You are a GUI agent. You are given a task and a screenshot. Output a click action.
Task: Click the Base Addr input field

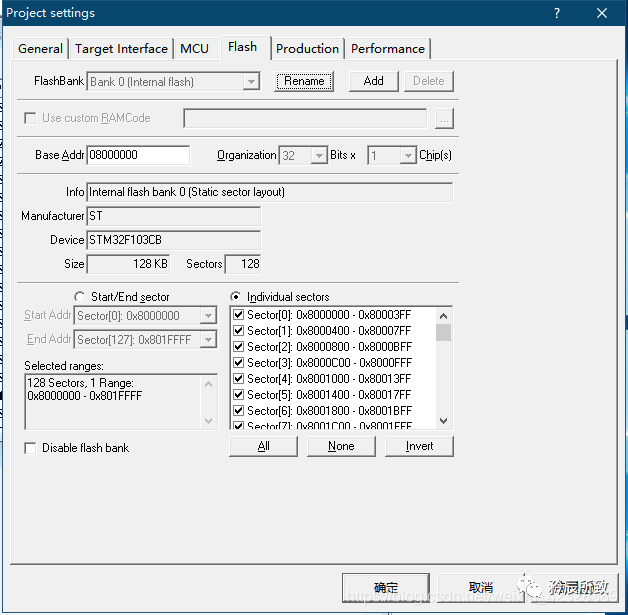pyautogui.click(x=138, y=155)
